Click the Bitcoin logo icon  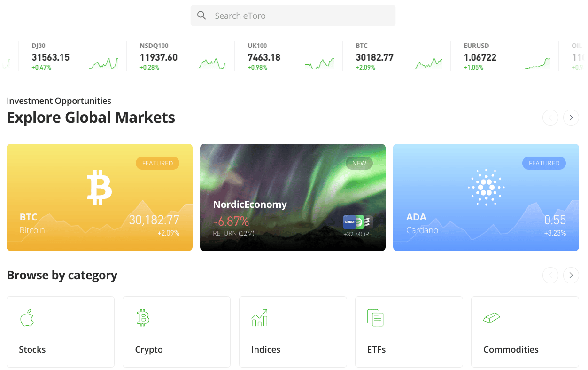point(100,188)
